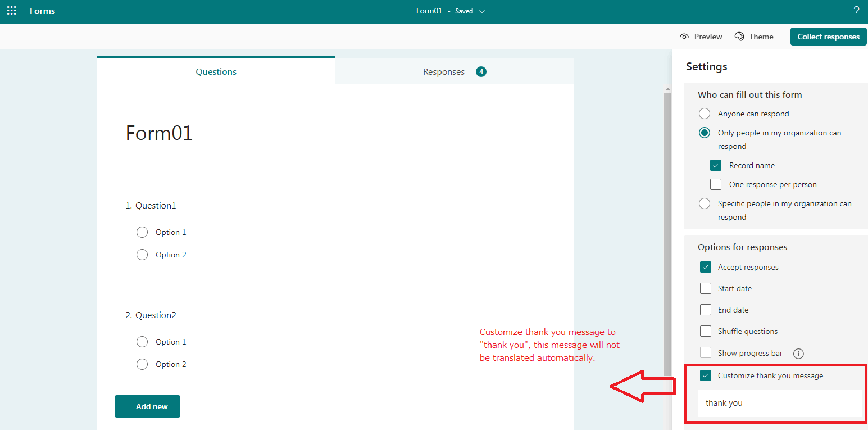Click the Add new question button
The height and width of the screenshot is (430, 868).
tap(147, 406)
